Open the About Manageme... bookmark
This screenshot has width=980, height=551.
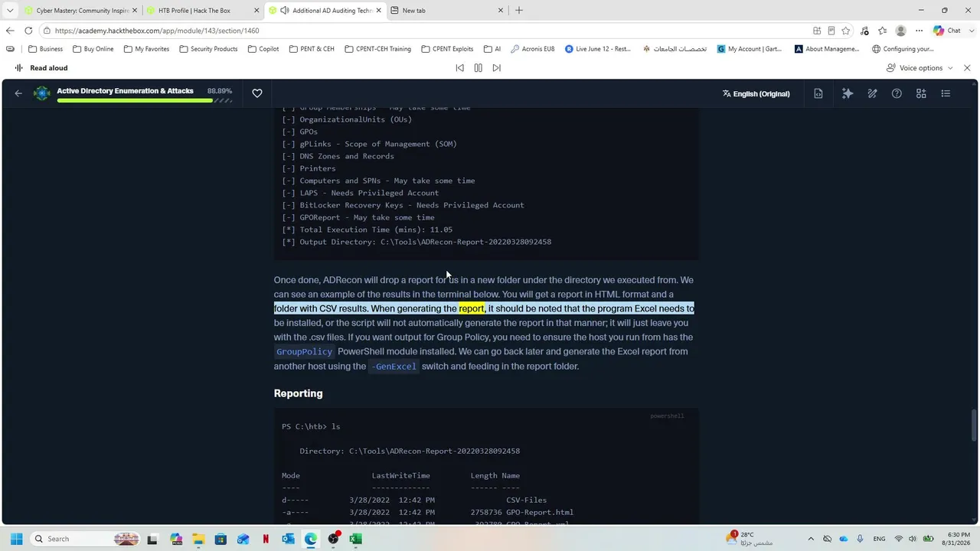(827, 49)
